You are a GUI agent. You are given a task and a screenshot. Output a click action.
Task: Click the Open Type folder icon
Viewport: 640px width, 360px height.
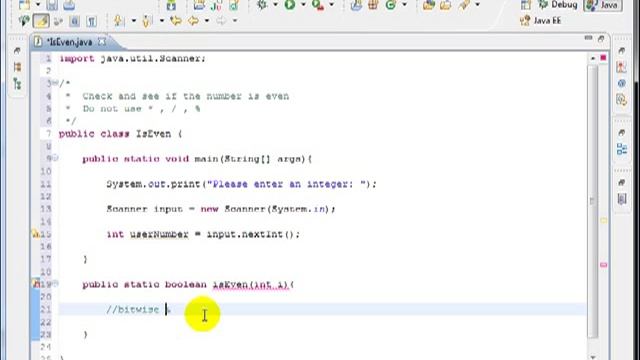click(429, 5)
